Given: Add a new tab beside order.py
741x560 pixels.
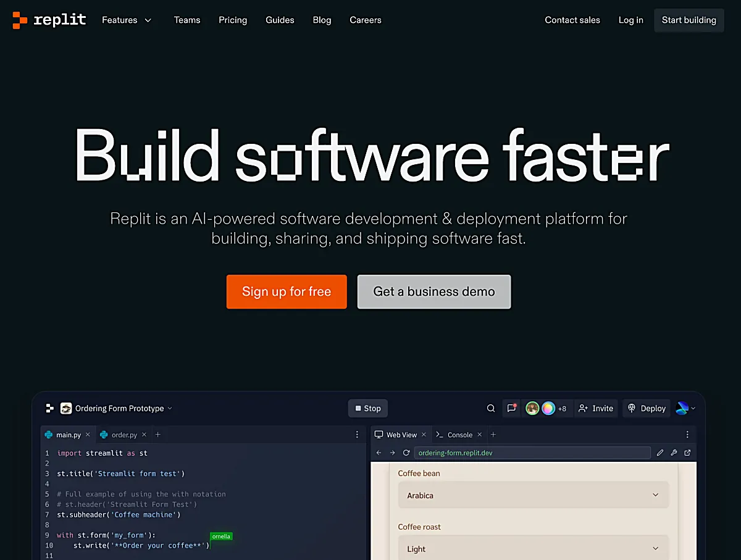Looking at the screenshot, I should 157,435.
